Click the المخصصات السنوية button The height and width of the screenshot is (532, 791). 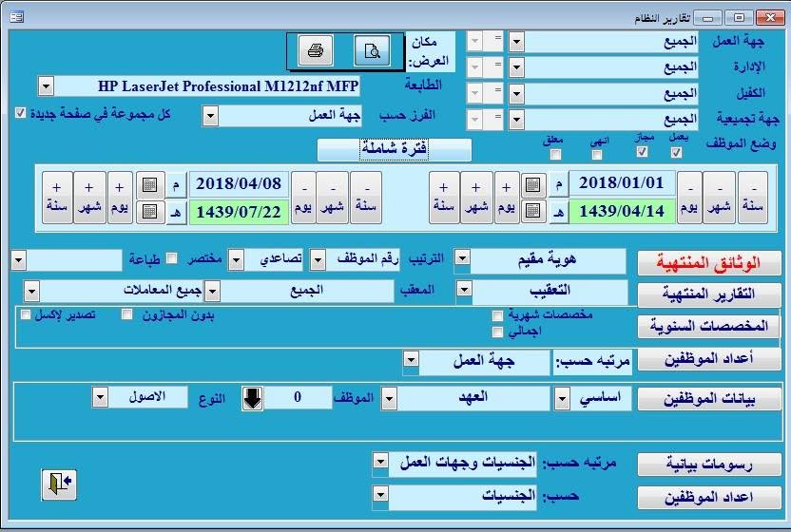click(x=709, y=326)
